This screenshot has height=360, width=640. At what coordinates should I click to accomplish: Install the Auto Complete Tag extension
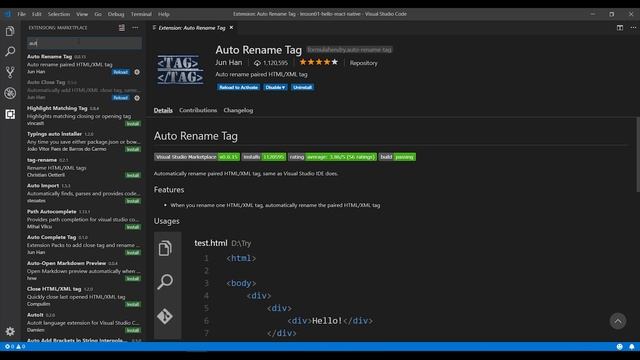click(133, 253)
